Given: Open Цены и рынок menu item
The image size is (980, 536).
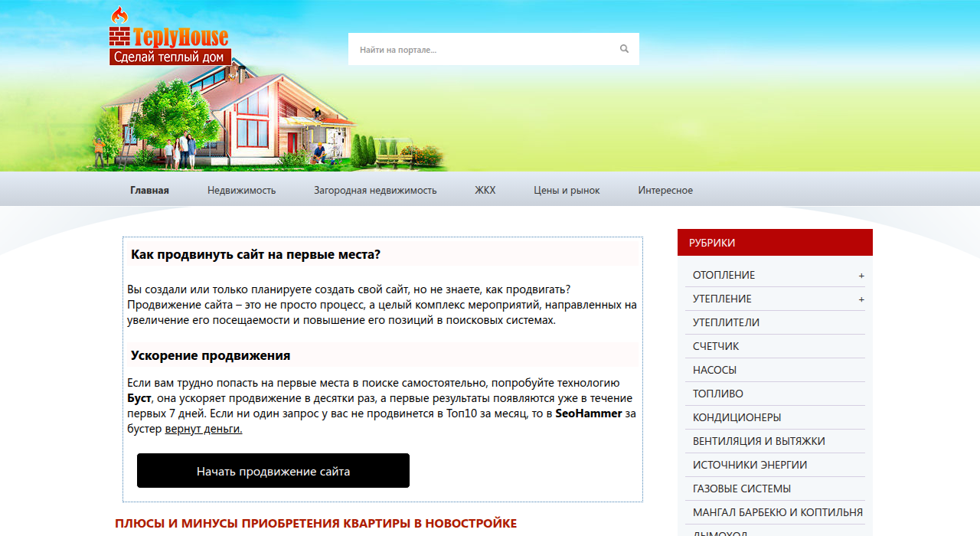Looking at the screenshot, I should tap(567, 191).
